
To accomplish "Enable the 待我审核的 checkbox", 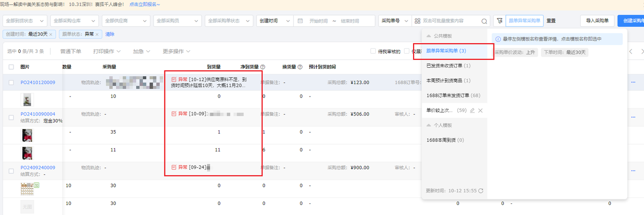I will coord(373,51).
